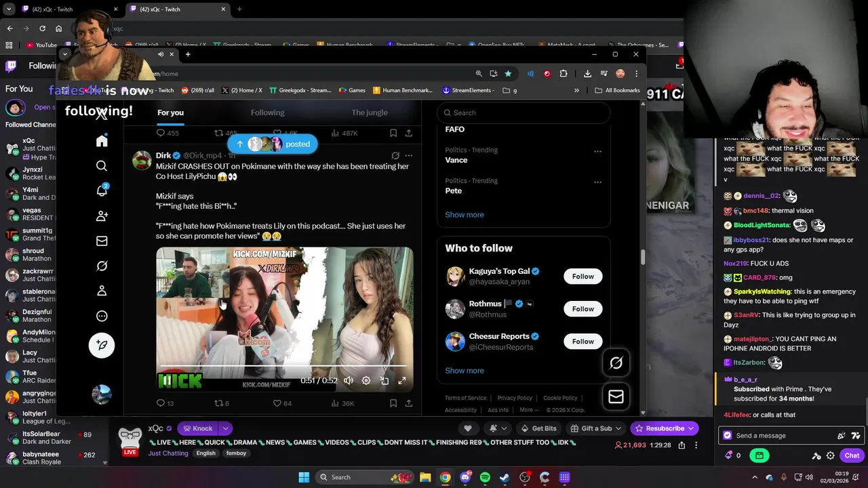
Task: Bookmark star in inner browser address bar
Action: 508,73
